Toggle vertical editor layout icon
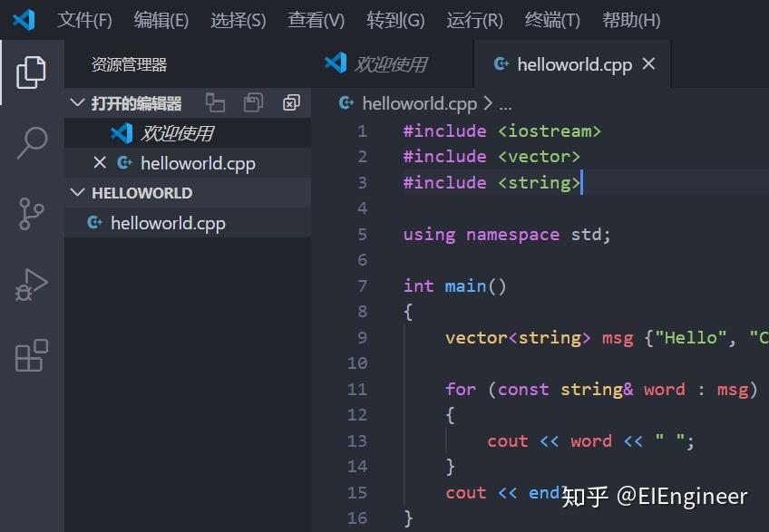The width and height of the screenshot is (769, 532). click(215, 103)
